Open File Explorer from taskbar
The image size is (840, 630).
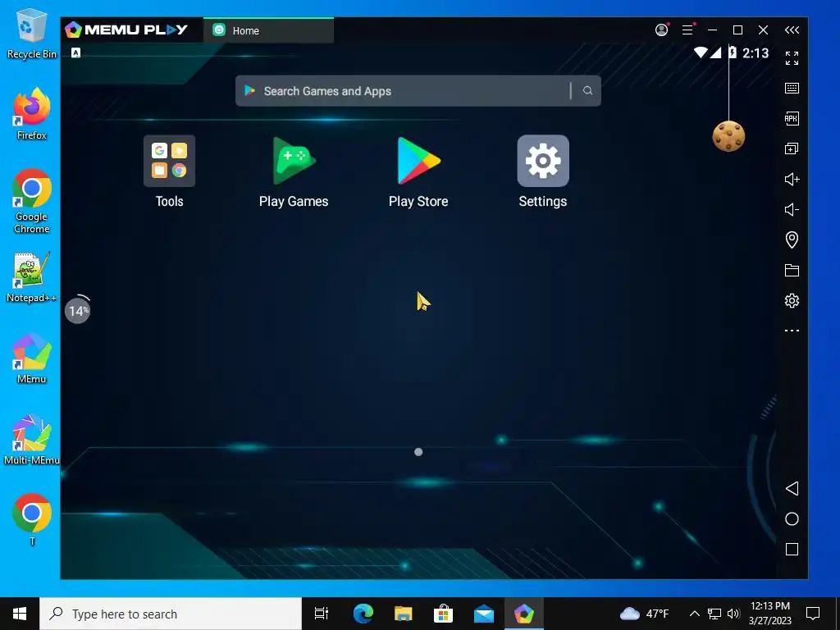(403, 614)
